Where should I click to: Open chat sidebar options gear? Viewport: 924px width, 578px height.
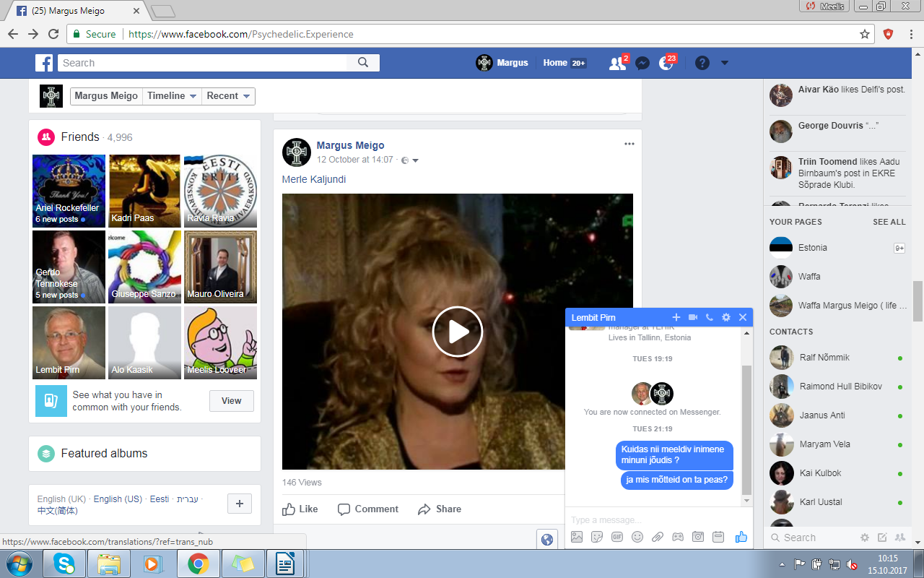pyautogui.click(x=865, y=538)
